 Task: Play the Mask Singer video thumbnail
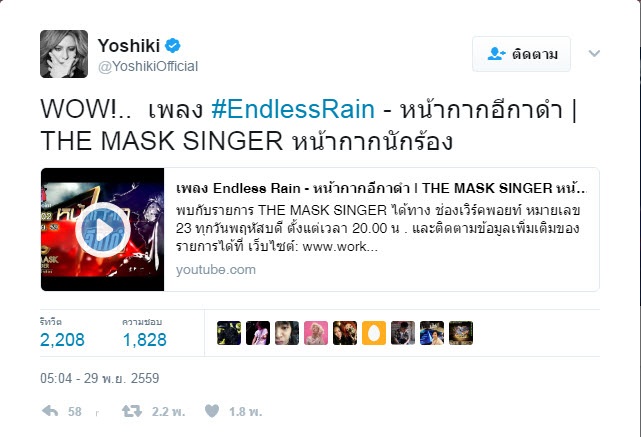pyautogui.click(x=103, y=229)
